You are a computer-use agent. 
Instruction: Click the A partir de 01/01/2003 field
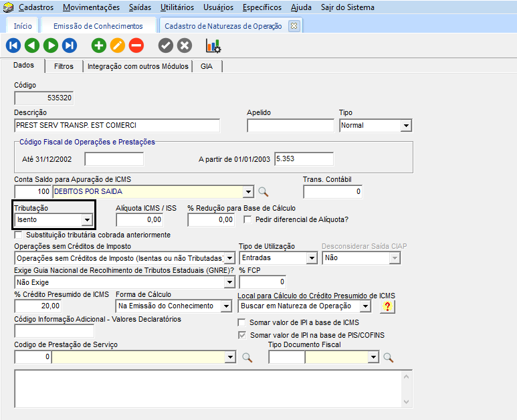[x=304, y=159]
